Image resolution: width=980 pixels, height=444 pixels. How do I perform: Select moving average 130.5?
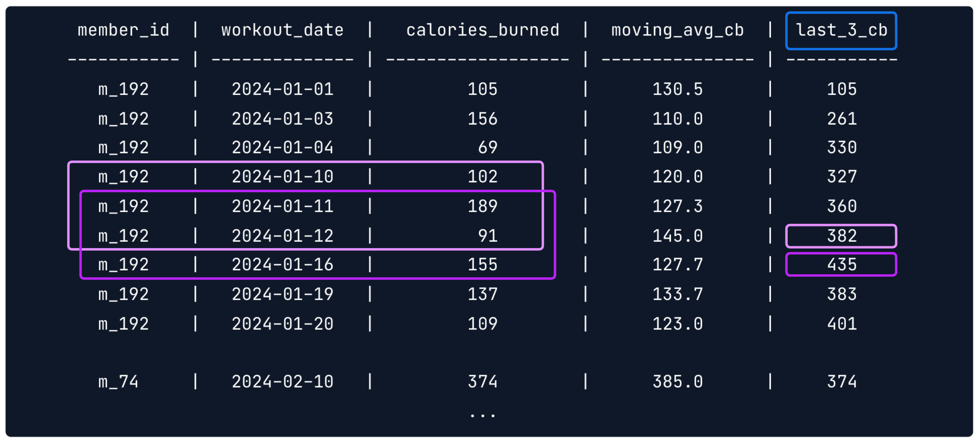tap(677, 90)
